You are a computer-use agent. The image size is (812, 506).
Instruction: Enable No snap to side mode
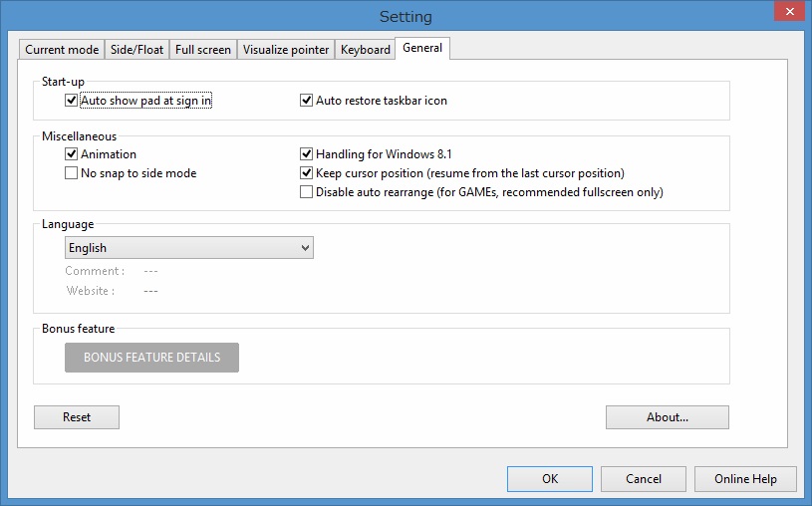[72, 173]
